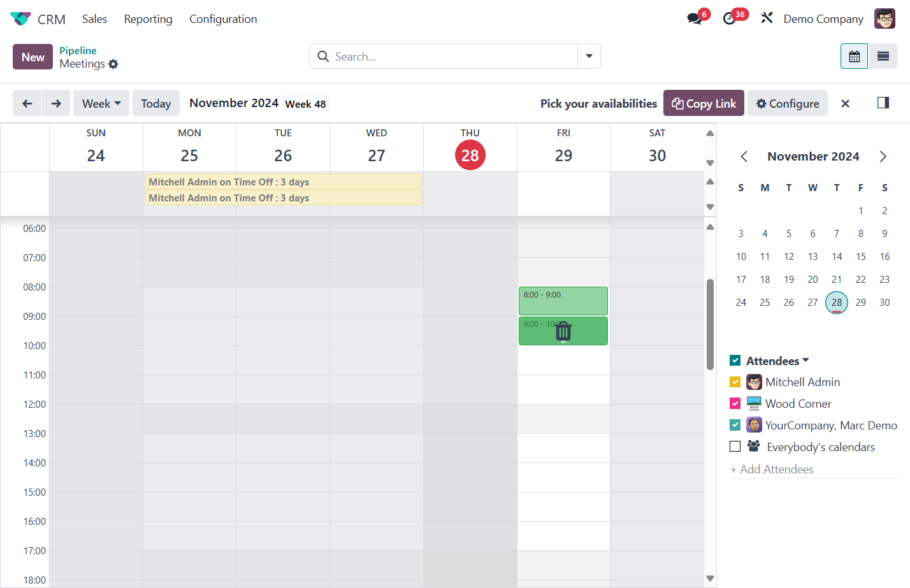Expand the search options dropdown arrow
910x588 pixels.
[589, 56]
